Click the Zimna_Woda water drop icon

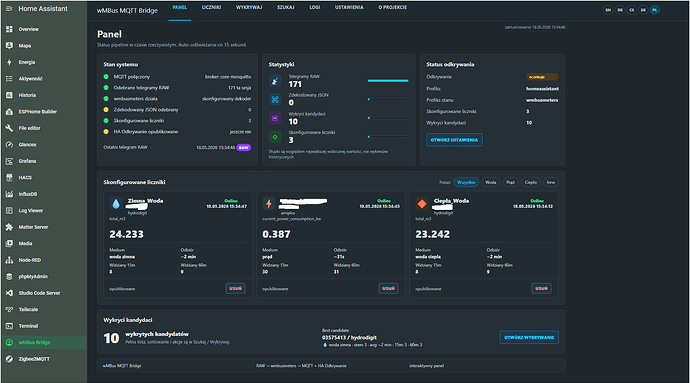[x=116, y=203]
